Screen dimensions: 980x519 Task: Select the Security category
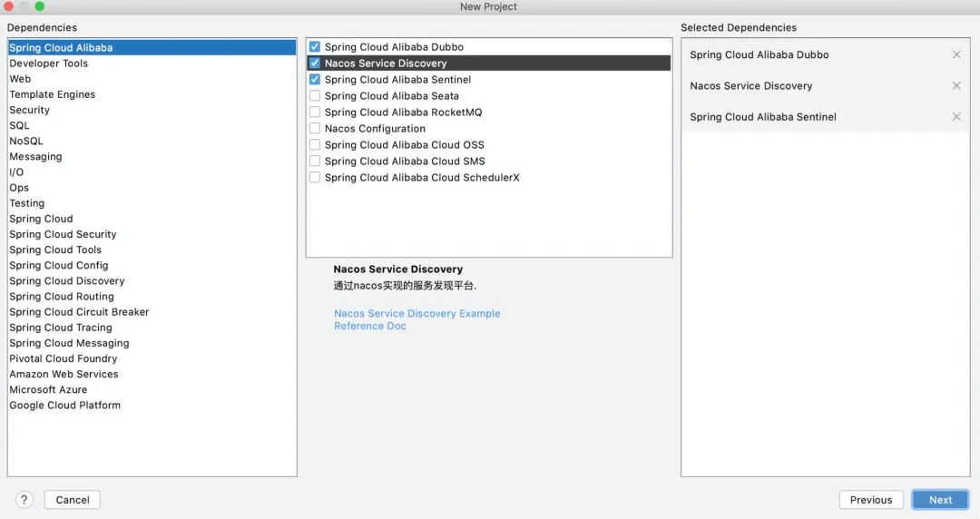coord(152,110)
